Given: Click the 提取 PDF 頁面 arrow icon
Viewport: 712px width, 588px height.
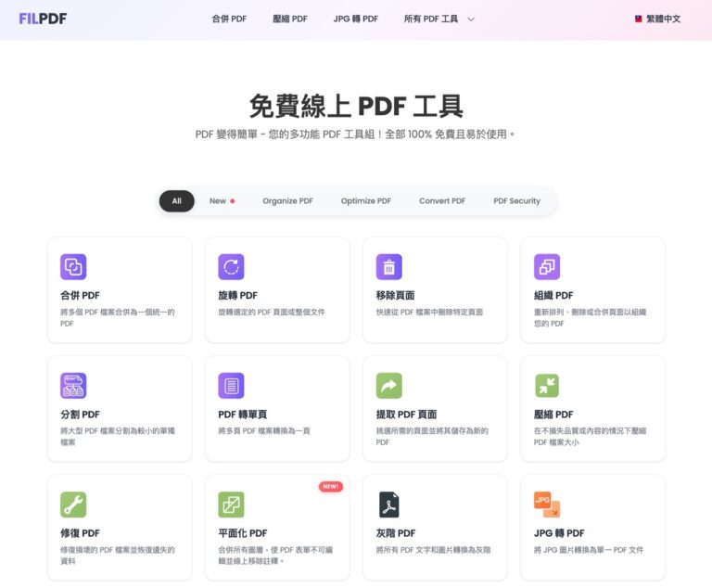Looking at the screenshot, I should [389, 385].
